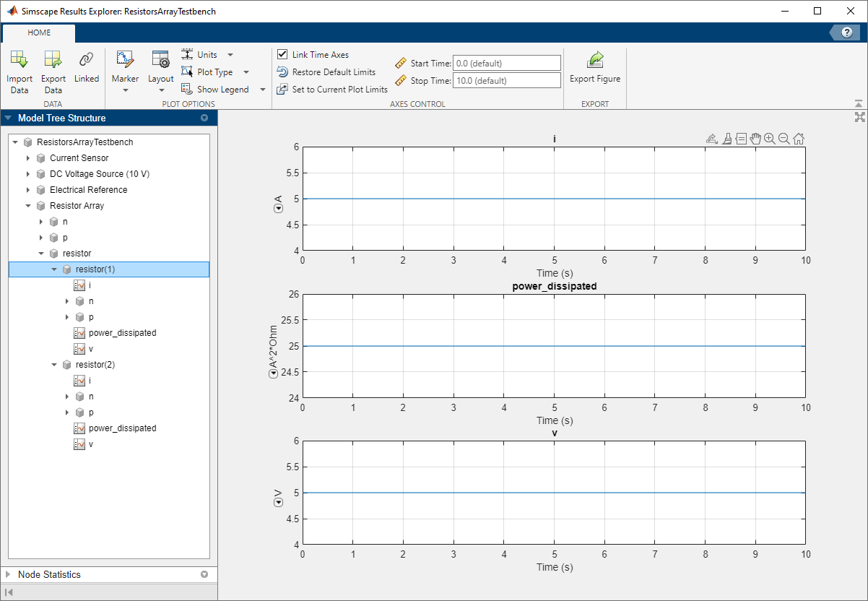Click the Import Data icon
Screen dimensions: 868x601
pyautogui.click(x=19, y=61)
